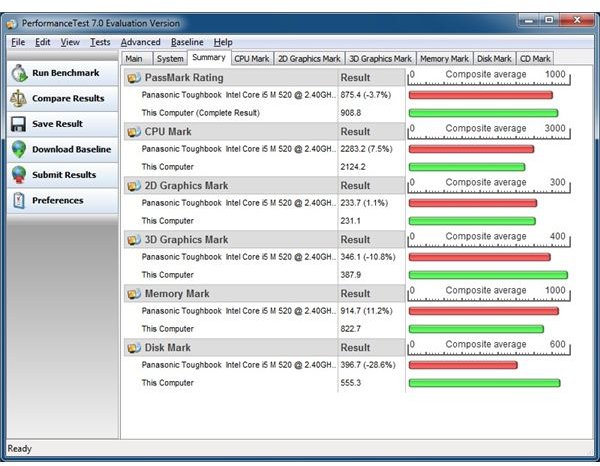Click the Preferences document icon
This screenshot has width=600, height=466.
pyautogui.click(x=19, y=200)
